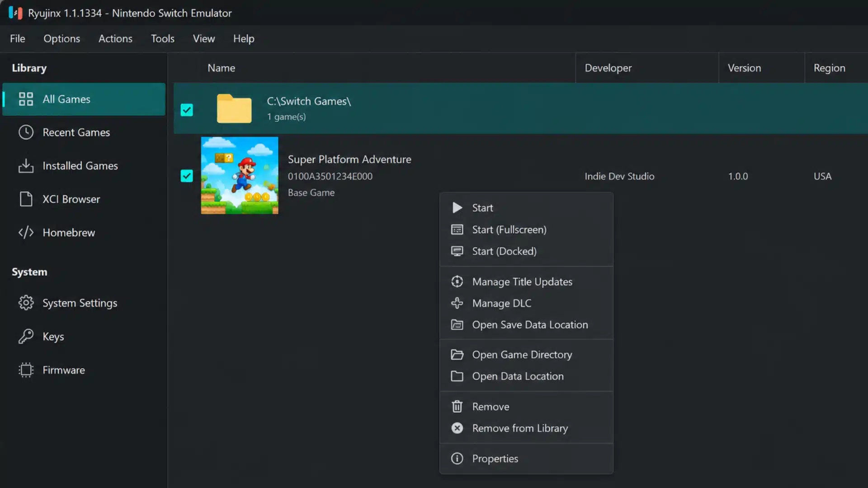This screenshot has height=488, width=868.
Task: Click the Base Game label
Action: coord(311,192)
